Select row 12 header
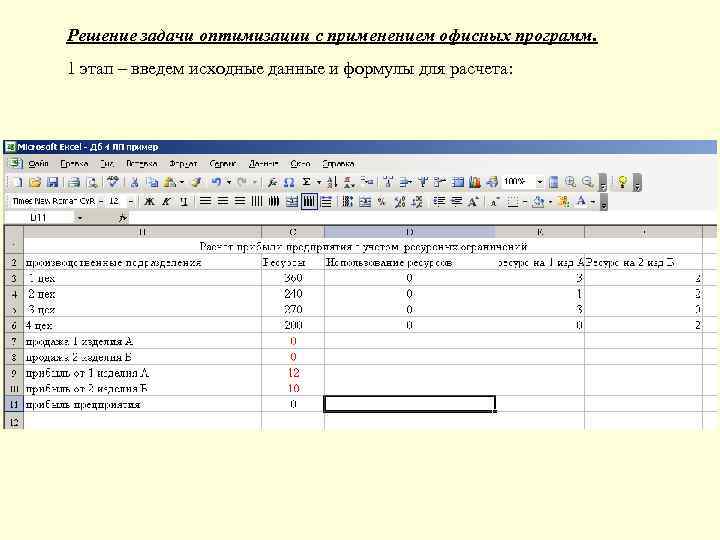This screenshot has width=720, height=540. (x=13, y=421)
